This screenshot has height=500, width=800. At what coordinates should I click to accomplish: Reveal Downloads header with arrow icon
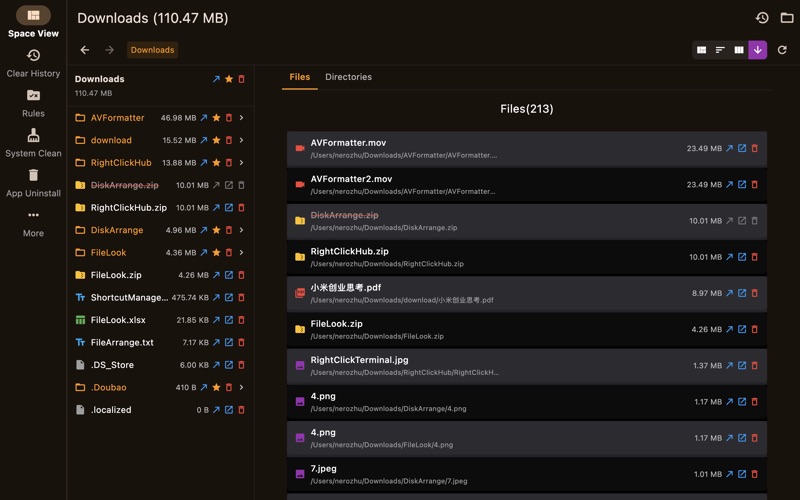pyautogui.click(x=216, y=79)
